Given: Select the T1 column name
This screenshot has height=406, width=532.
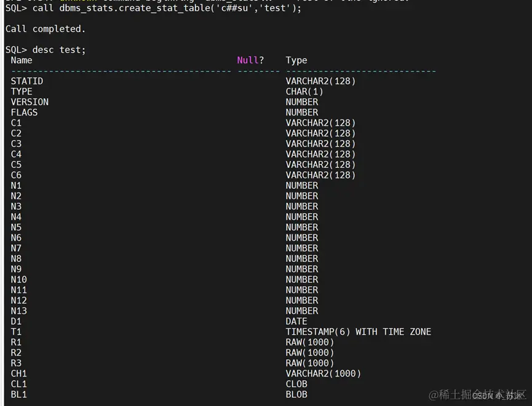Looking at the screenshot, I should (x=16, y=332).
